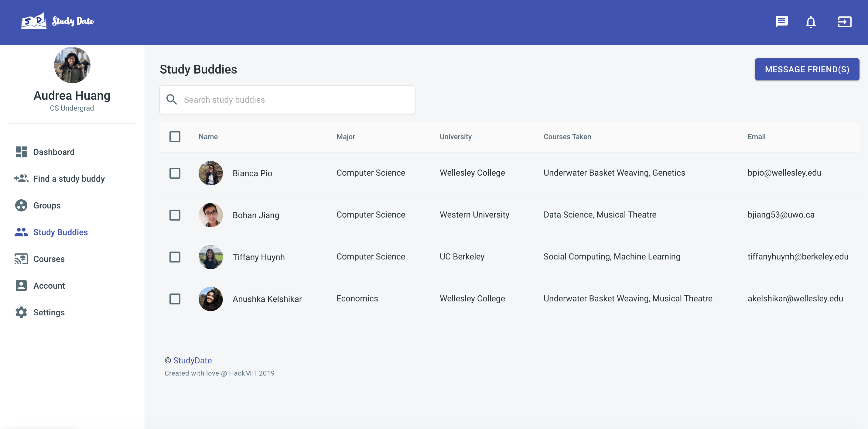This screenshot has width=868, height=429.
Task: Click Underwater Basket Weaving, Genetics cell
Action: tap(614, 173)
